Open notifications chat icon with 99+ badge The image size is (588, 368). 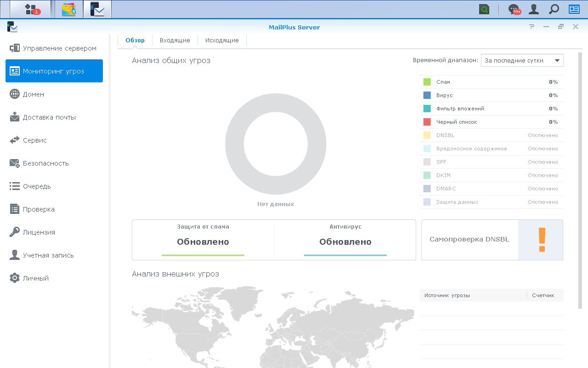514,9
